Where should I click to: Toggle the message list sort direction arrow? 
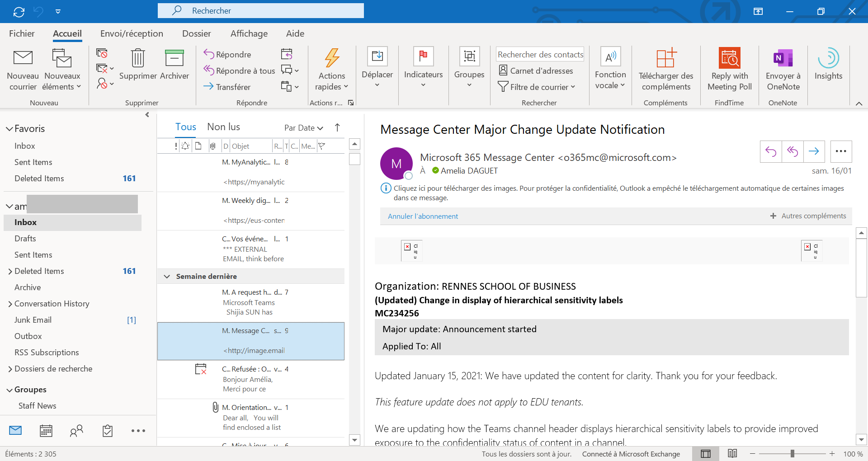pyautogui.click(x=337, y=128)
